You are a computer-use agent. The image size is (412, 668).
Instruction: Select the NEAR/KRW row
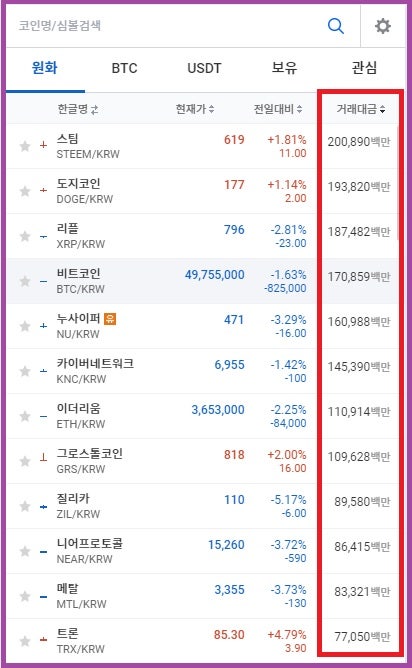202,551
